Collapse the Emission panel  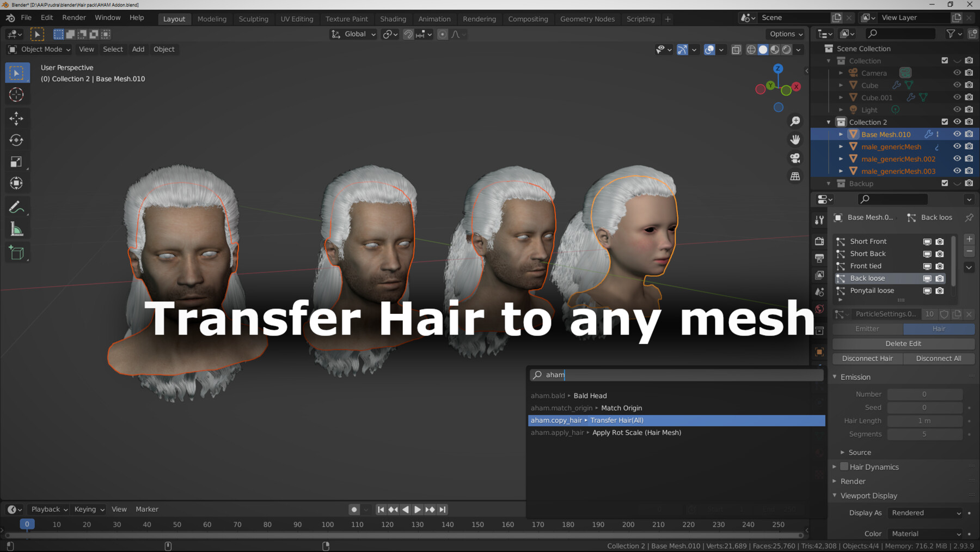[835, 377]
